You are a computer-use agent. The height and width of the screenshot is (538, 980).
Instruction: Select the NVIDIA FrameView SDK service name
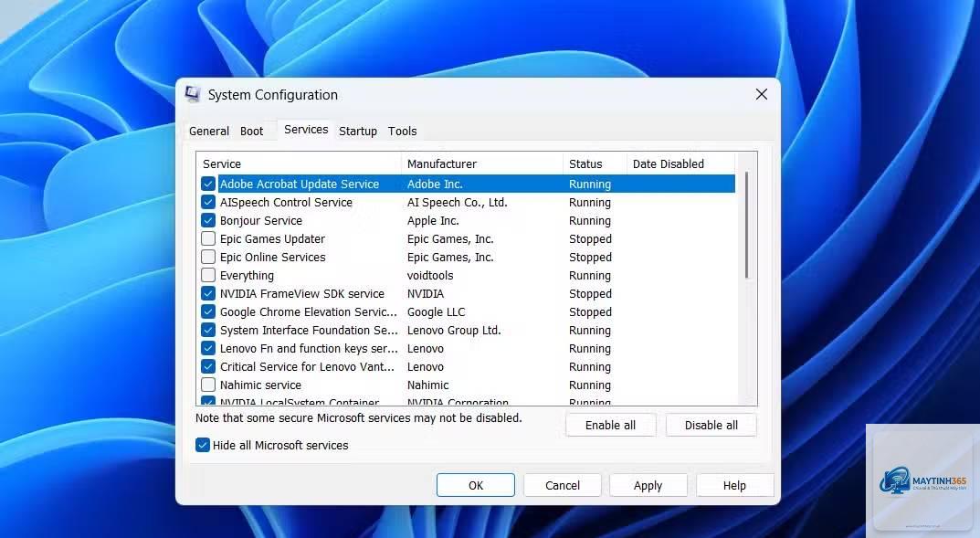click(302, 293)
